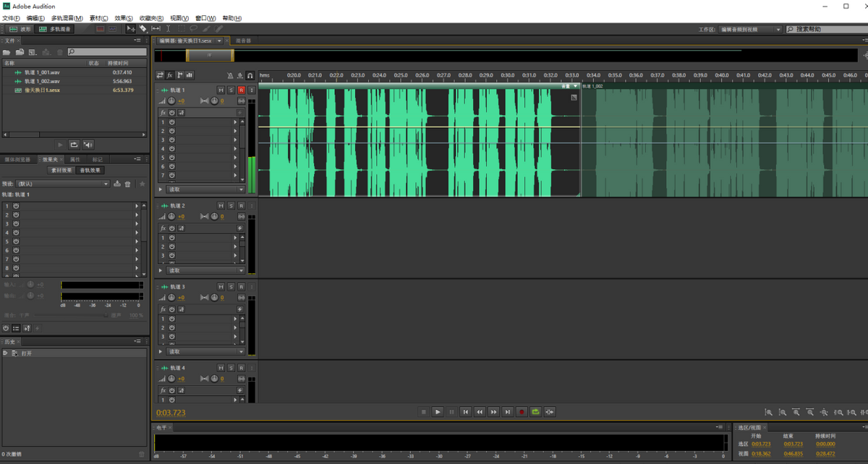Mute 轨道 2 with M button
The image size is (868, 464).
[x=221, y=205]
